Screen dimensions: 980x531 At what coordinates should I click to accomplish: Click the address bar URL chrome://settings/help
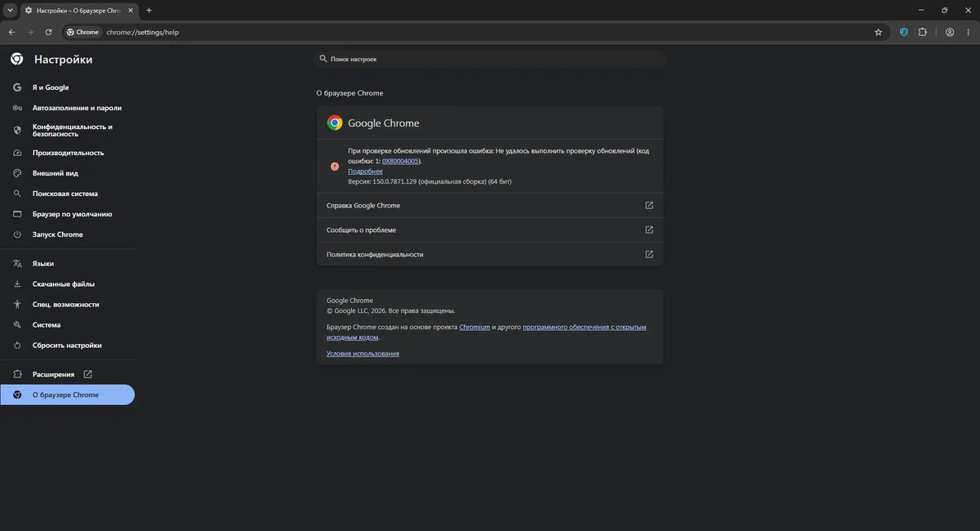pos(142,32)
